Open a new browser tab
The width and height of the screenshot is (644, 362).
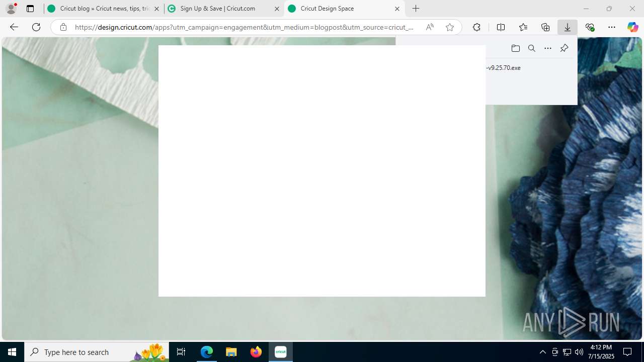(x=416, y=9)
